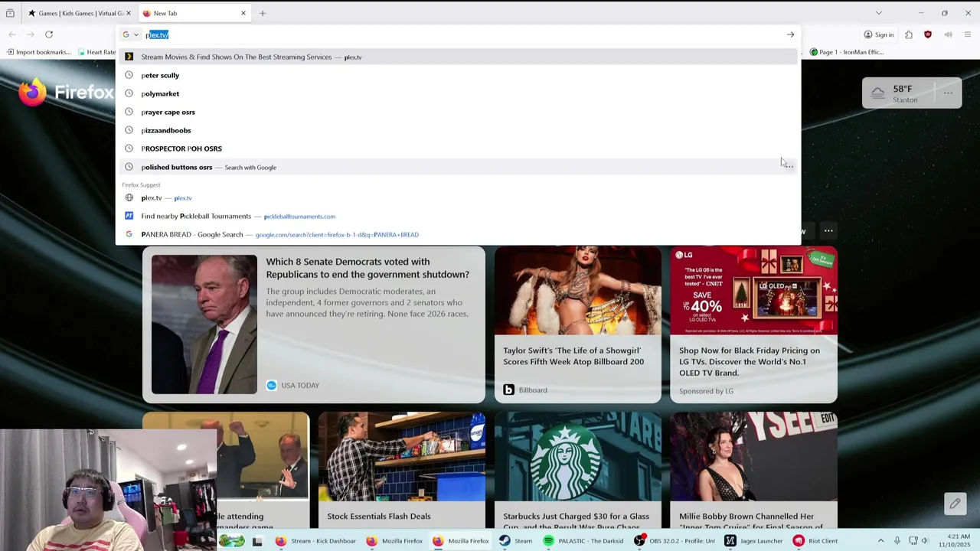
Task: Open the Firefox hamburger menu
Action: 968,34
